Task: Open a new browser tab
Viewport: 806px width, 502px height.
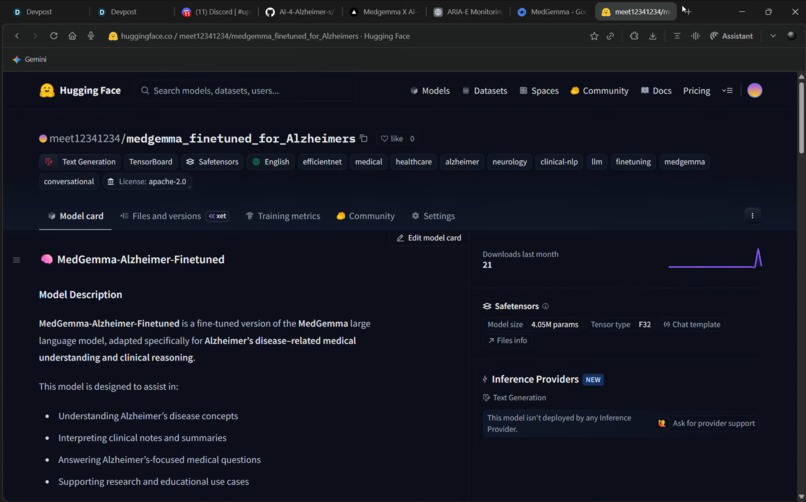Action: pos(687,11)
